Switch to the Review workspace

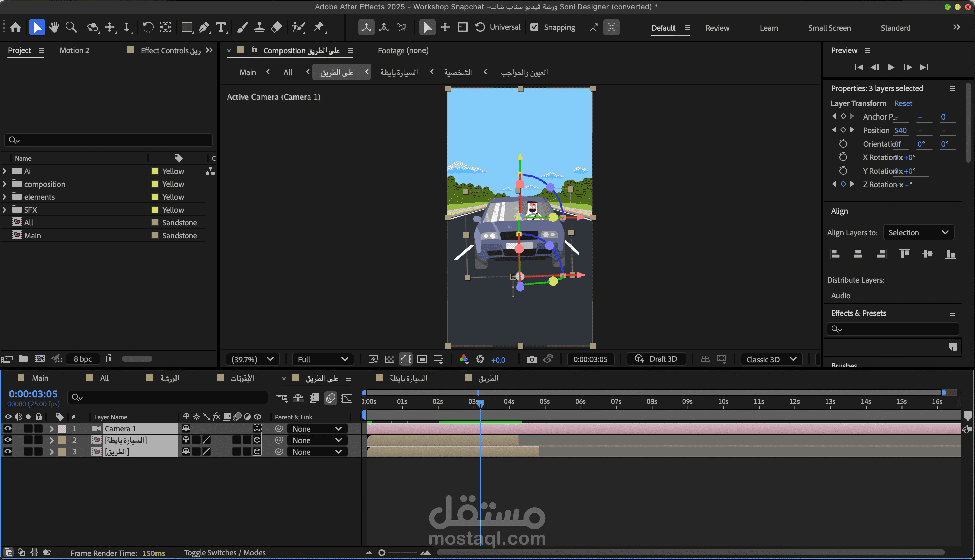pyautogui.click(x=717, y=28)
